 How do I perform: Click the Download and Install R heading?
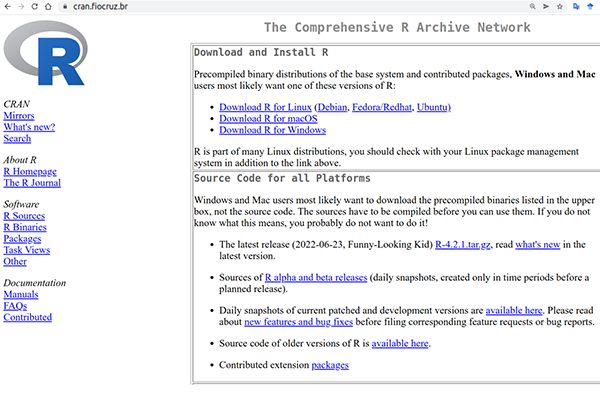261,52
